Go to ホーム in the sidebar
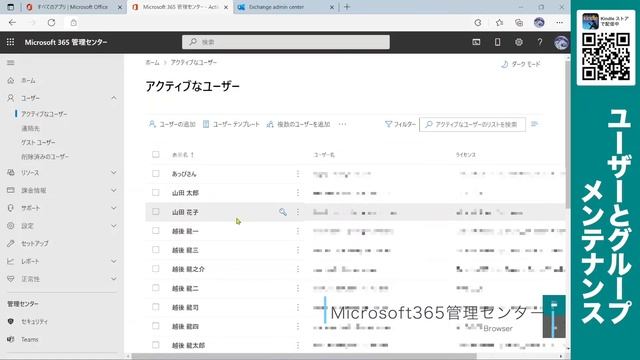Screen dimensions: 640x360 (x=28, y=80)
